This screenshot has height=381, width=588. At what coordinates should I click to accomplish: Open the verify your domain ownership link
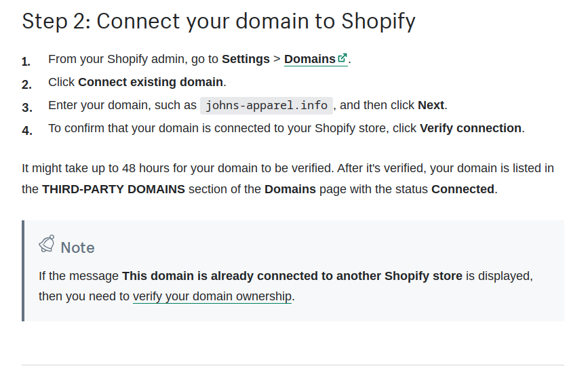click(212, 296)
